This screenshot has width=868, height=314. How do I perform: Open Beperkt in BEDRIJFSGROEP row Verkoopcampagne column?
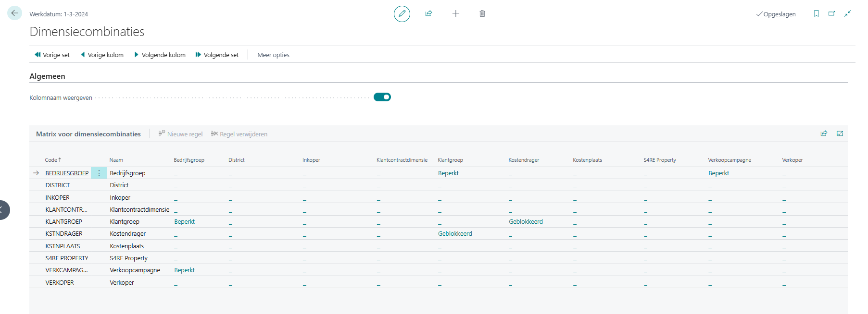click(718, 173)
